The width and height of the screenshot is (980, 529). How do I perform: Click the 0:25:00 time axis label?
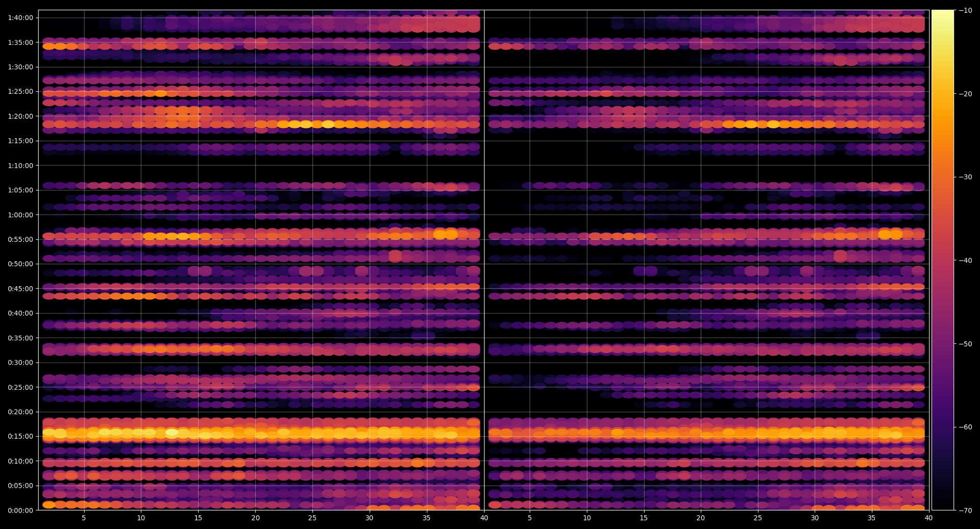(20, 387)
